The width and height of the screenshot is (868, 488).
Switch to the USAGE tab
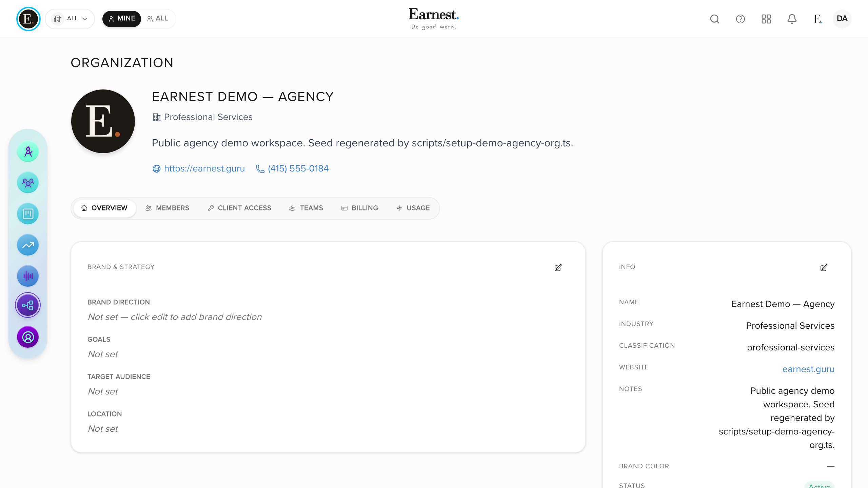413,208
